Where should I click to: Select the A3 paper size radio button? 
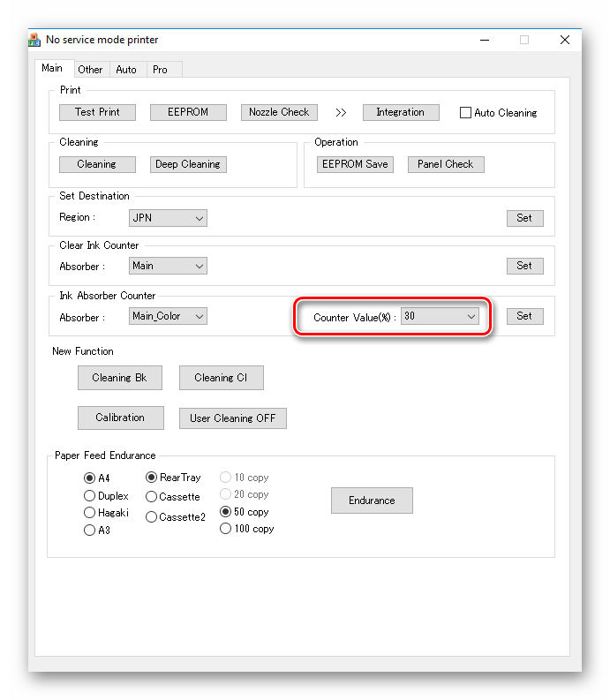click(x=89, y=531)
